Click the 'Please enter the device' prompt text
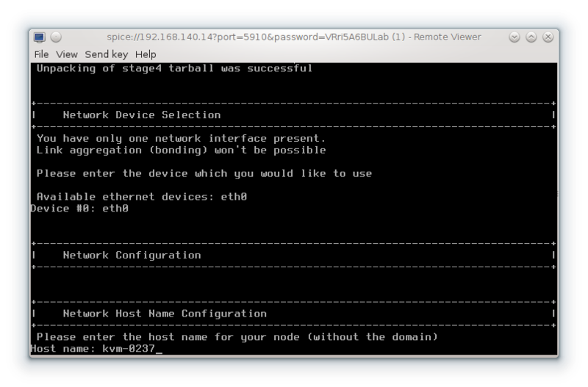Viewport: 588px width, 387px height. click(x=204, y=173)
